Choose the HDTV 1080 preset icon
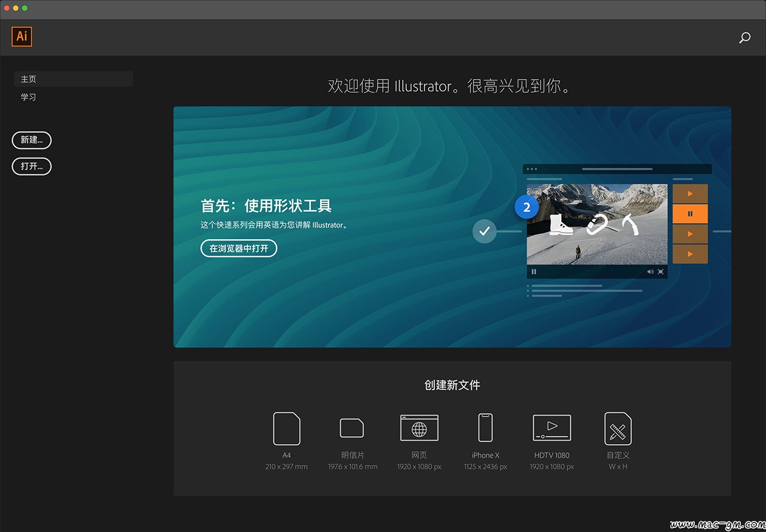Viewport: 766px width, 532px height. 552,428
